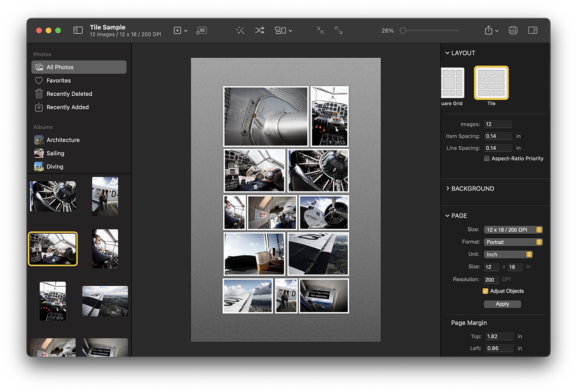Screen dimensions: 577x392
Task: Select the radial engine thumbnail in the photo browser
Action: pyautogui.click(x=53, y=196)
